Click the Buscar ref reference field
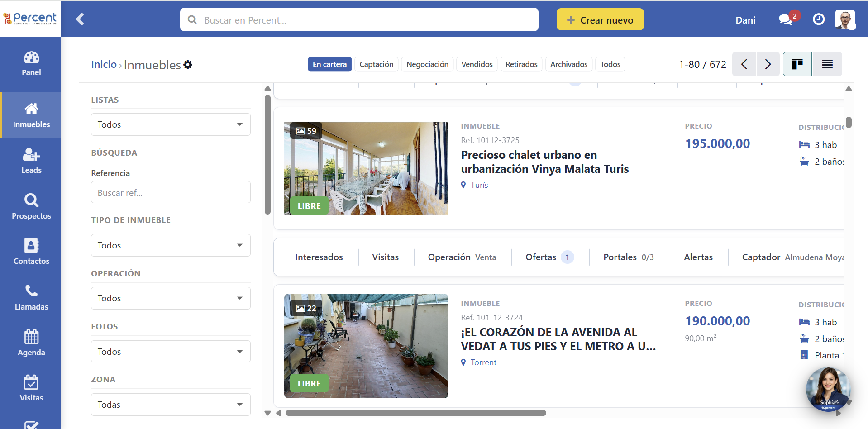The height and width of the screenshot is (429, 868). pos(171,192)
